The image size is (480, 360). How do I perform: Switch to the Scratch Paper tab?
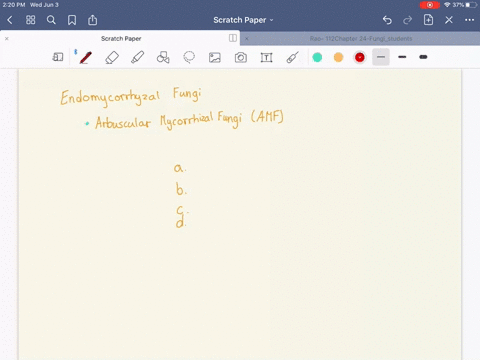click(x=121, y=38)
